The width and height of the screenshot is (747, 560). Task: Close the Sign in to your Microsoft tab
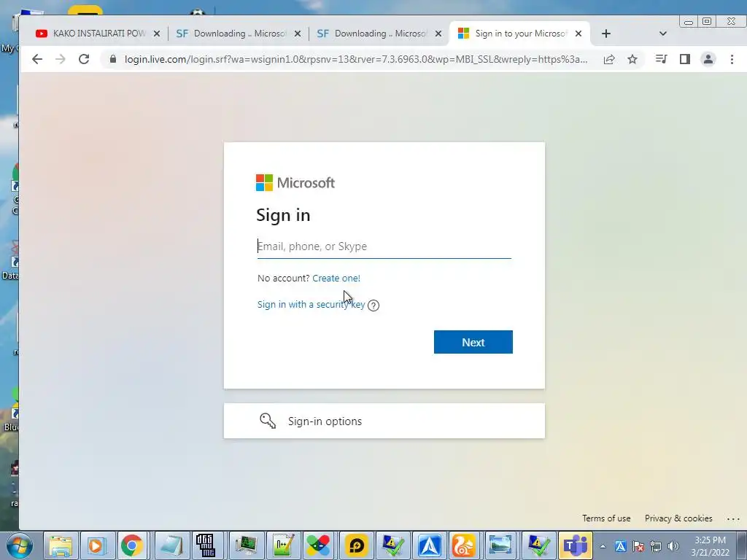click(578, 34)
